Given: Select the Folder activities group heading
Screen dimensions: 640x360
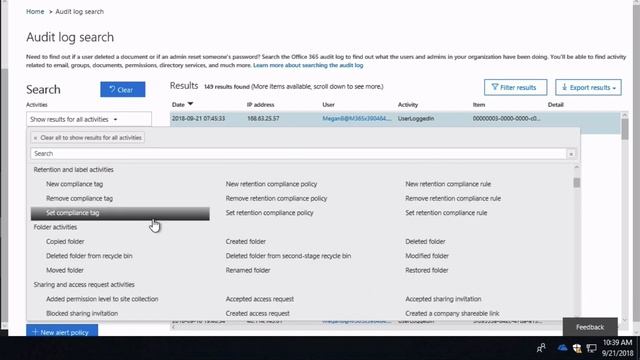Looking at the screenshot, I should point(55,227).
